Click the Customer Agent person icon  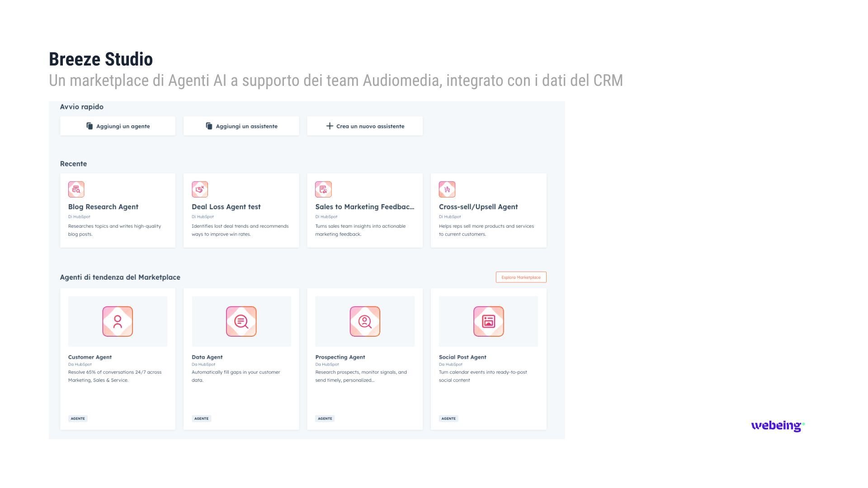click(118, 321)
